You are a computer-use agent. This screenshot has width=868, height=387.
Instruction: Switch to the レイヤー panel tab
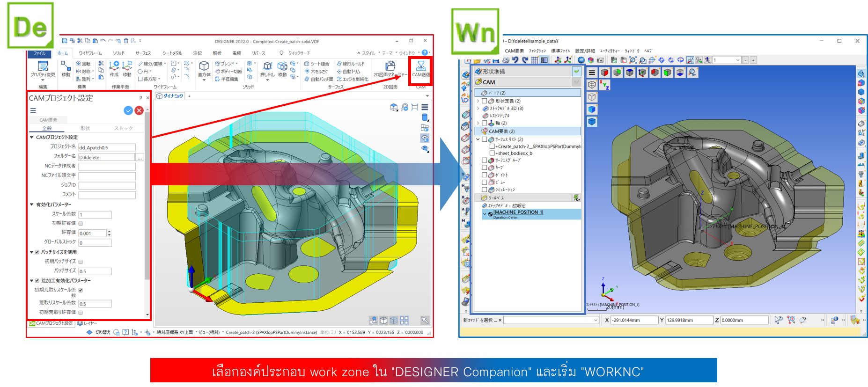click(87, 323)
